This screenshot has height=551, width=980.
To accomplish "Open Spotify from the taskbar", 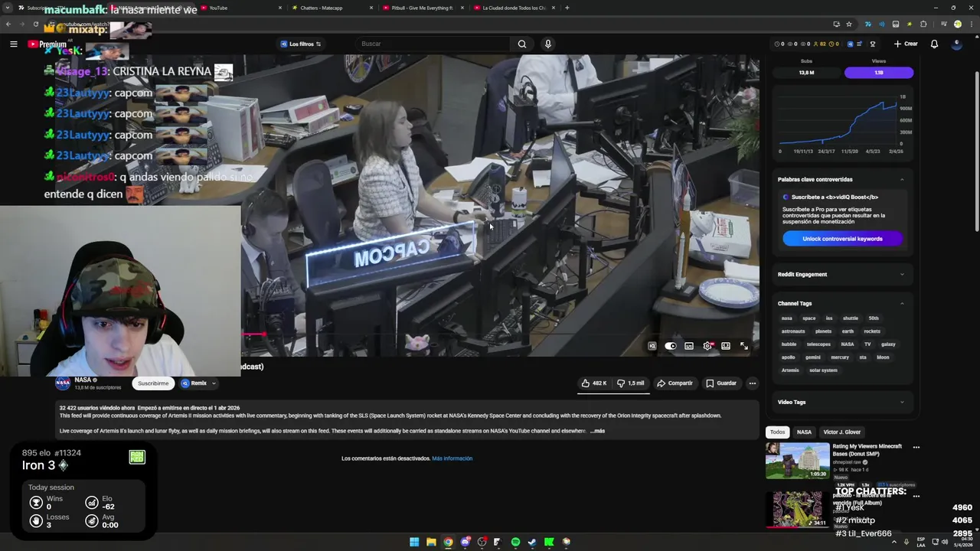I will click(515, 542).
